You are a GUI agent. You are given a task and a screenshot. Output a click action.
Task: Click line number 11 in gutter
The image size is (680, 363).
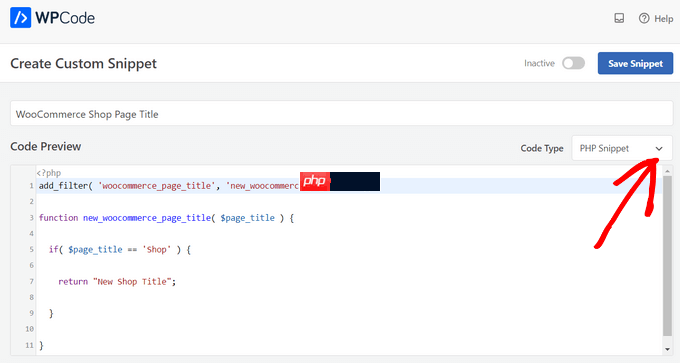pyautogui.click(x=29, y=345)
